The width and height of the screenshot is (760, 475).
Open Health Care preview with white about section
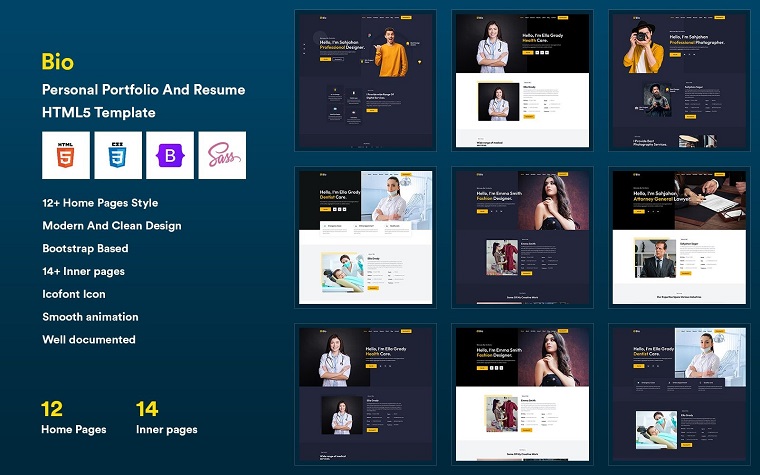[520, 80]
